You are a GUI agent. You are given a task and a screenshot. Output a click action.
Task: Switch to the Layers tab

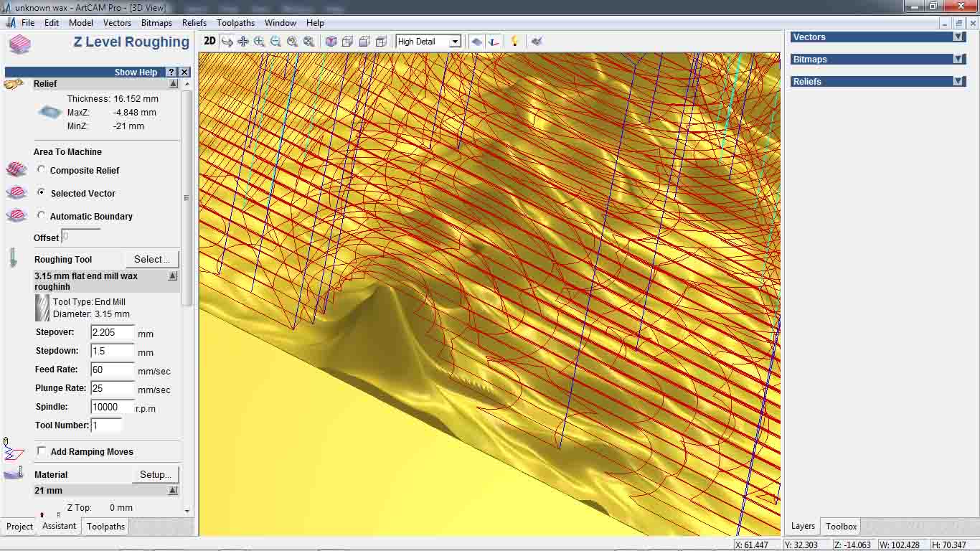[803, 527]
